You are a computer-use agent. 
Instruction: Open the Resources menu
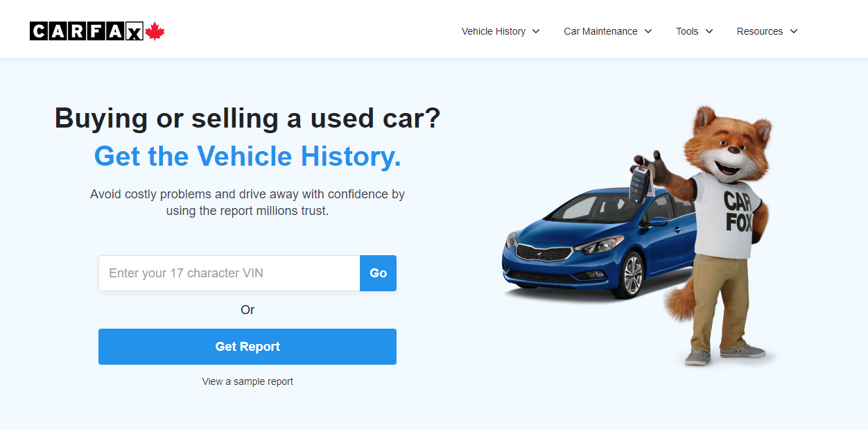click(759, 31)
